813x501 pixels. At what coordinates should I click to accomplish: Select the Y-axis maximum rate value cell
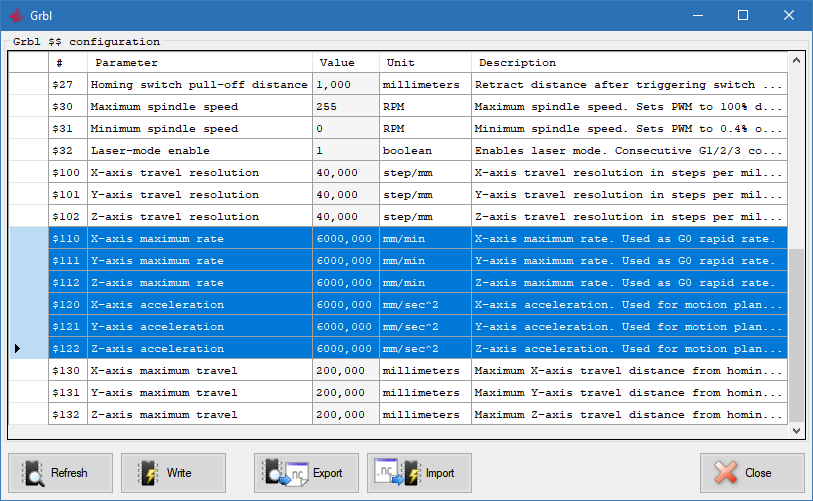[346, 260]
